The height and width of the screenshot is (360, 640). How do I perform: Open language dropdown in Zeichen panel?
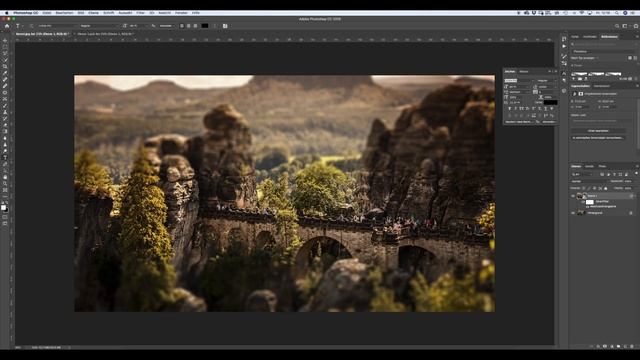point(520,122)
